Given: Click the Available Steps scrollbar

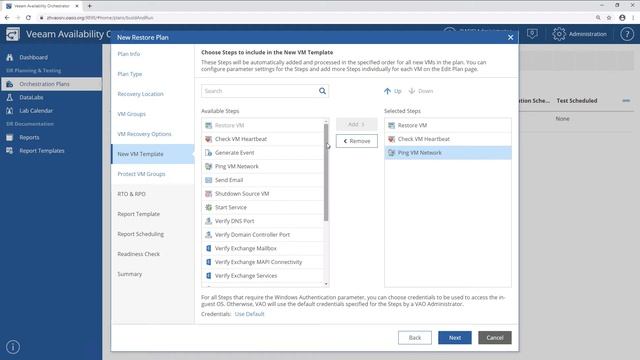Looking at the screenshot, I should point(326,172).
